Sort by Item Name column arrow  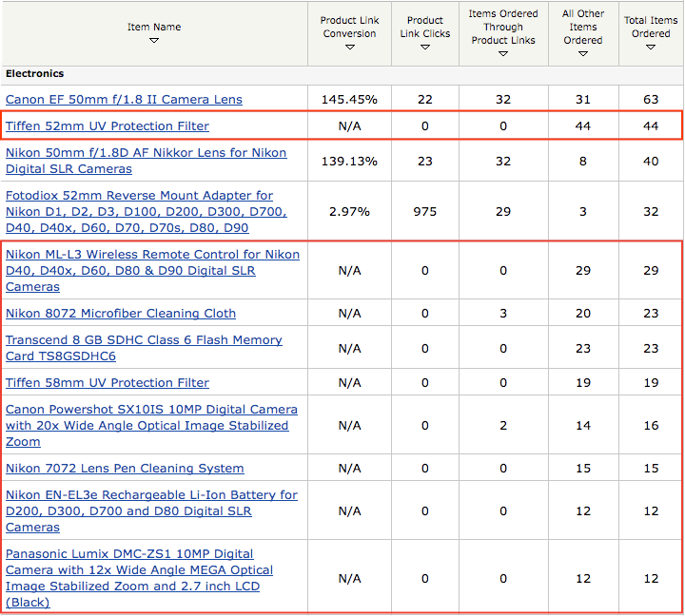(x=154, y=40)
